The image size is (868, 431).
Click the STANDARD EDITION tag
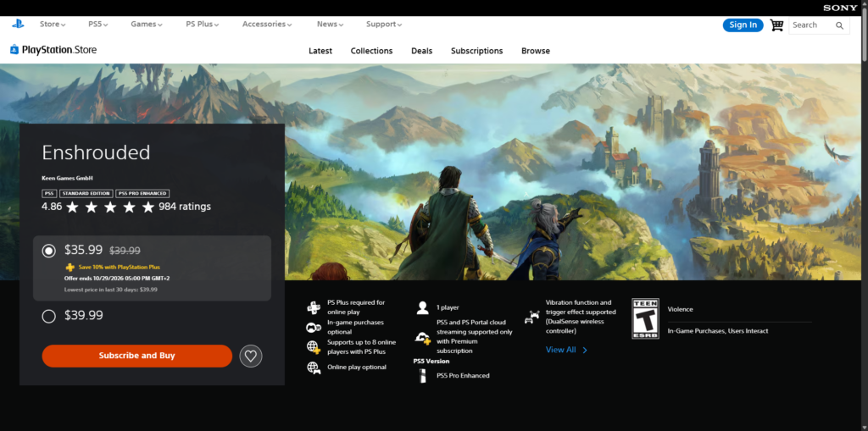[86, 194]
